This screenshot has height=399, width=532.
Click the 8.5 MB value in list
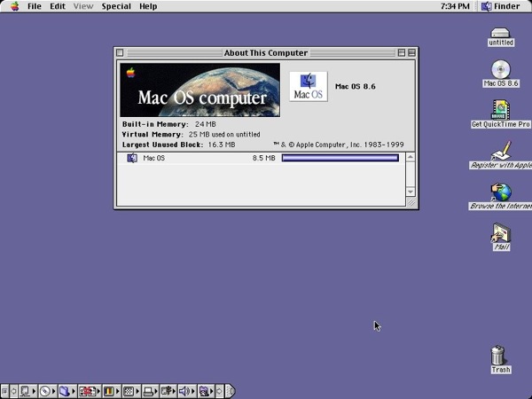point(263,158)
